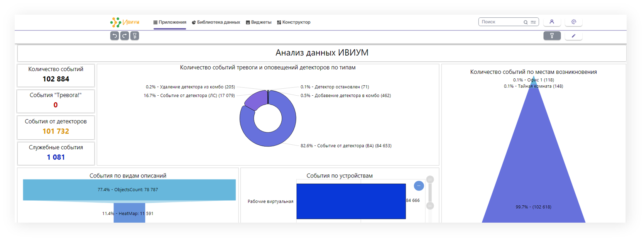
Task: Click the Служебные события value 1 081
Action: [x=56, y=157]
